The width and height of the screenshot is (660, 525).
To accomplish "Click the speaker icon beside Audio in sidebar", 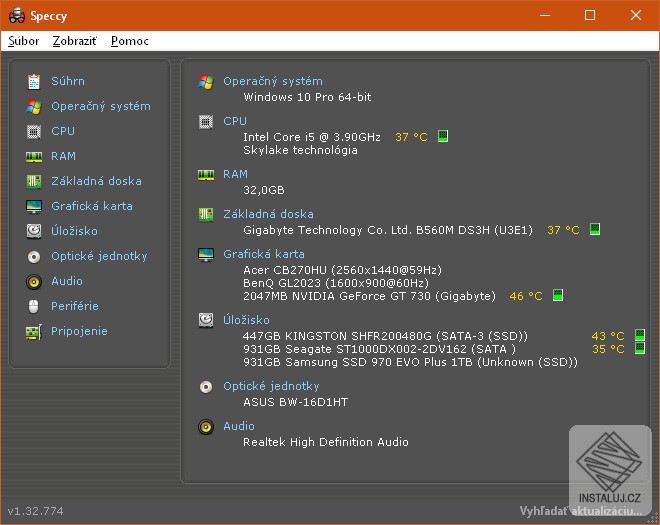I will 34,282.
